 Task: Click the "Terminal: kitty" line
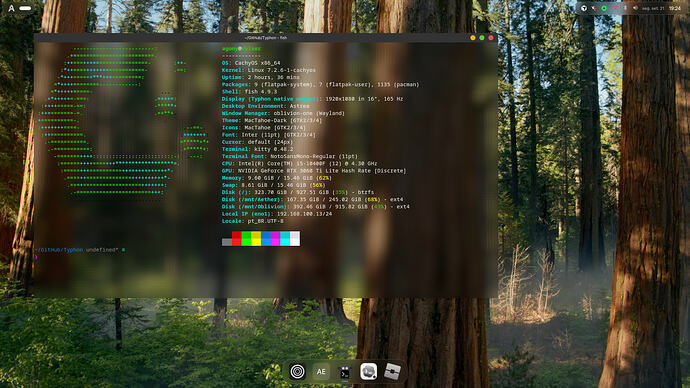click(257, 149)
